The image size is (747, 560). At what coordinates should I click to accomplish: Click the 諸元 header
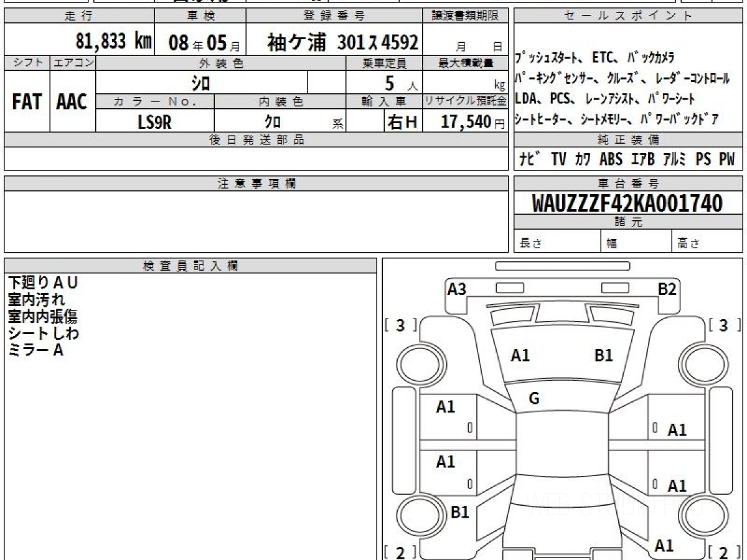pyautogui.click(x=628, y=222)
